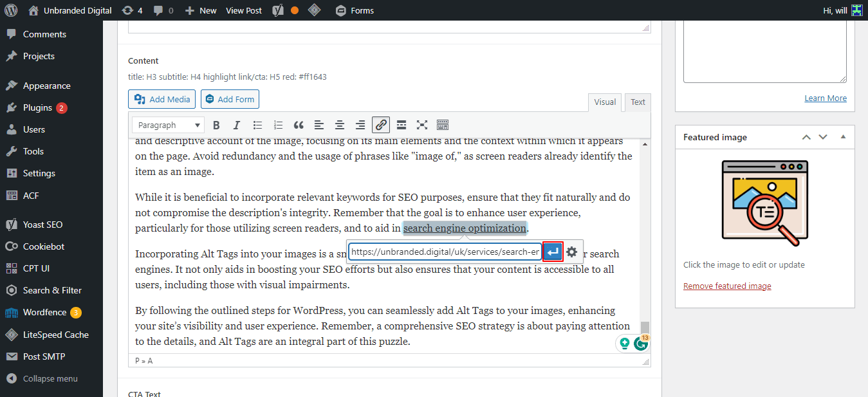
Task: Open the Tools menu
Action: (33, 151)
